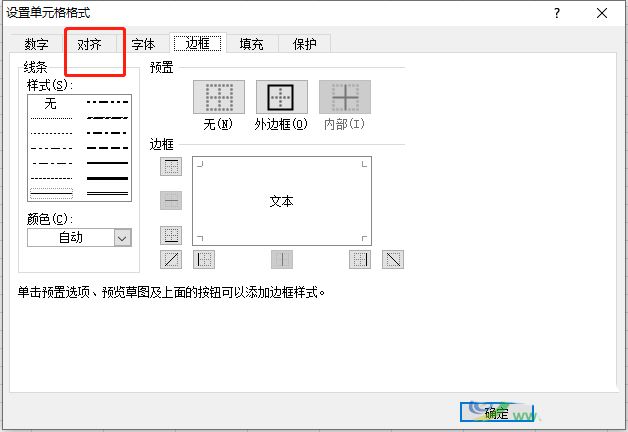Image resolution: width=628 pixels, height=432 pixels.
Task: Apply the 无(N) no-border preset
Action: coord(219,97)
